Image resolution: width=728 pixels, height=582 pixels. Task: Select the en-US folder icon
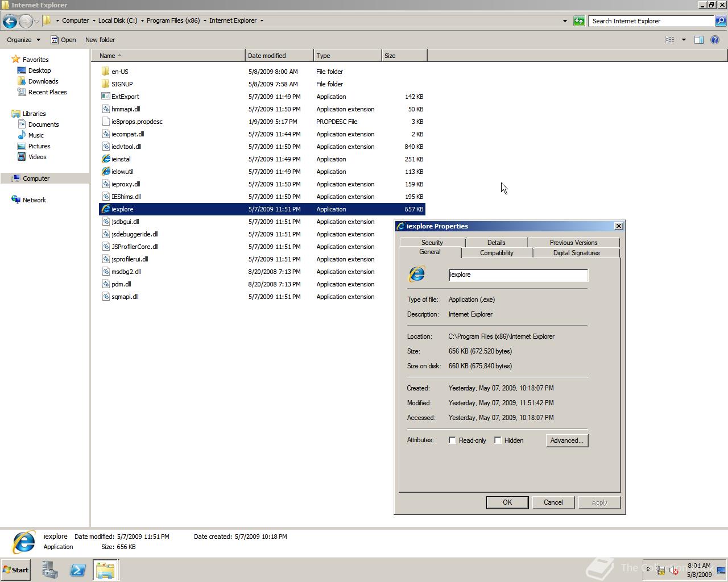point(105,72)
